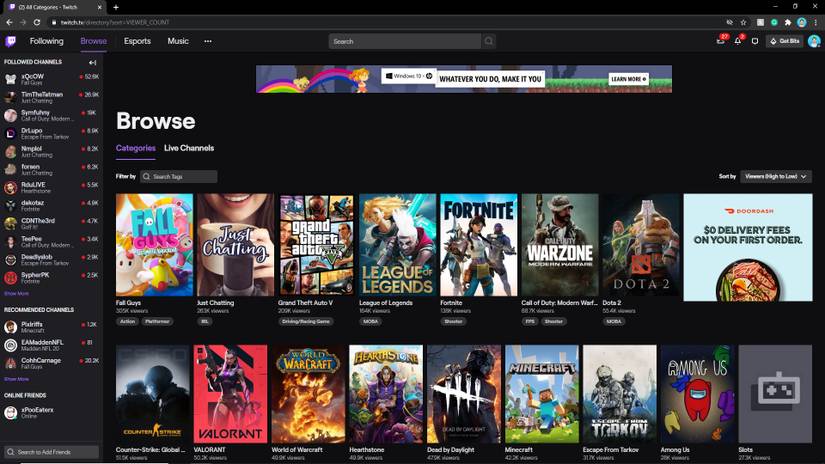Open the Music nav item
The width and height of the screenshot is (825, 464).
[x=178, y=41]
